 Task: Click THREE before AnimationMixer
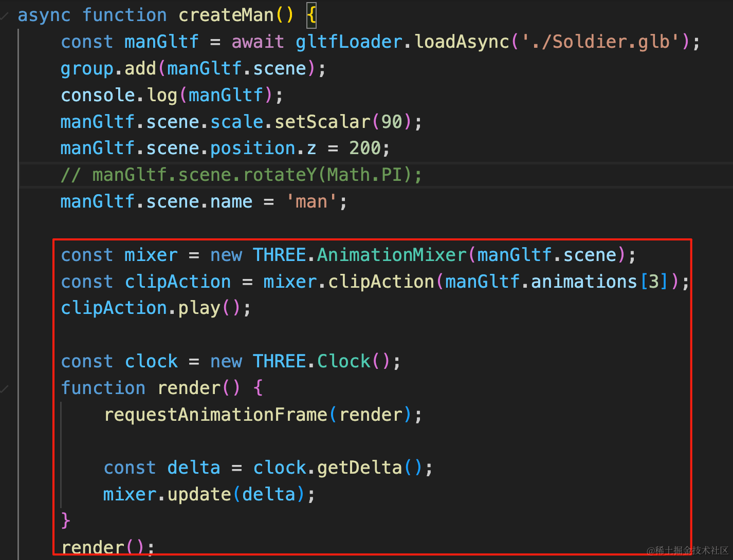click(279, 255)
